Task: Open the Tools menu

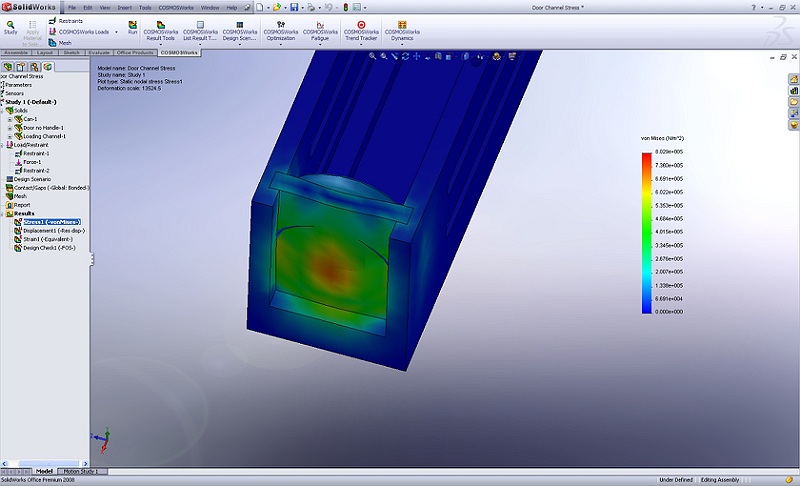Action: click(145, 7)
